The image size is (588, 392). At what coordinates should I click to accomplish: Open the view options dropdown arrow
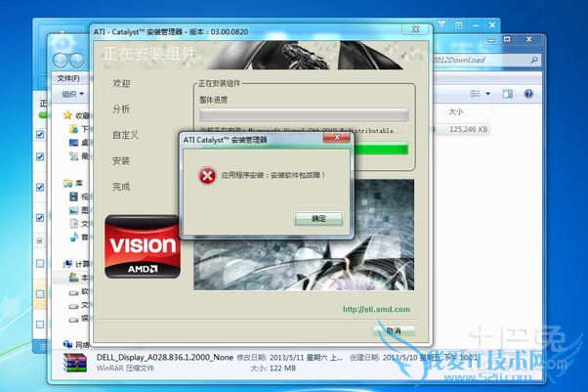point(487,94)
